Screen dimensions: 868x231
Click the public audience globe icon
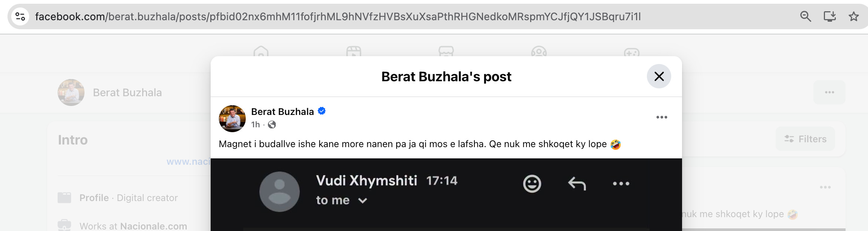point(272,125)
